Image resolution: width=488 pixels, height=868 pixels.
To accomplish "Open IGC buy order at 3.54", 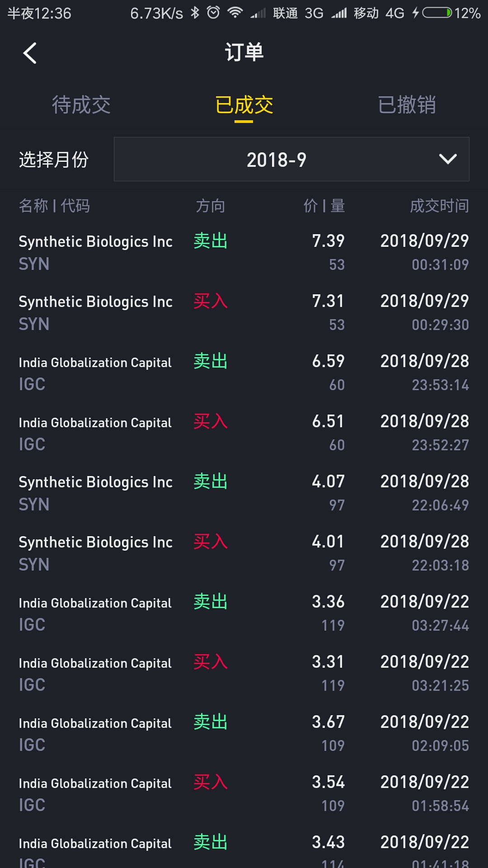I will pyautogui.click(x=244, y=793).
